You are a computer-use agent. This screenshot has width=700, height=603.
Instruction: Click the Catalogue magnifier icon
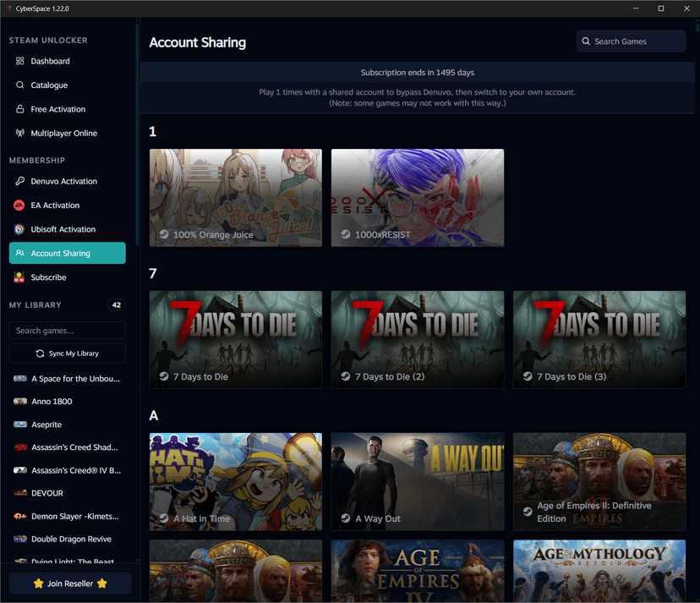[20, 85]
